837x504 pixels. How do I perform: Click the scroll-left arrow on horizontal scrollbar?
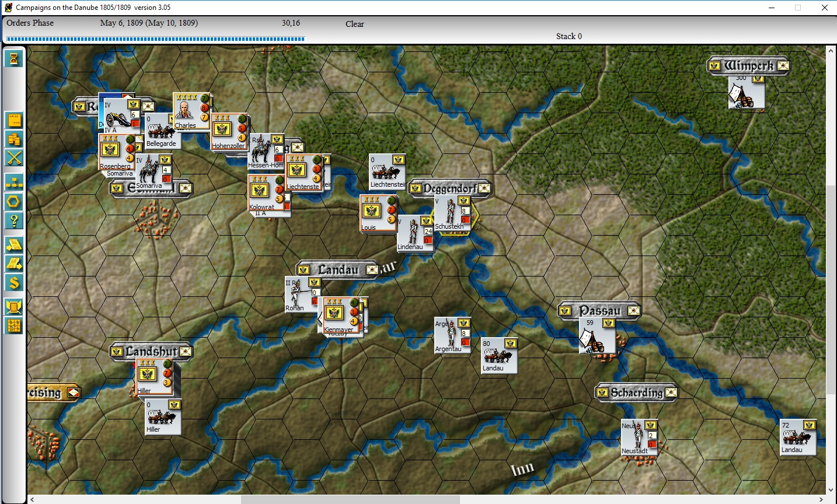point(32,499)
